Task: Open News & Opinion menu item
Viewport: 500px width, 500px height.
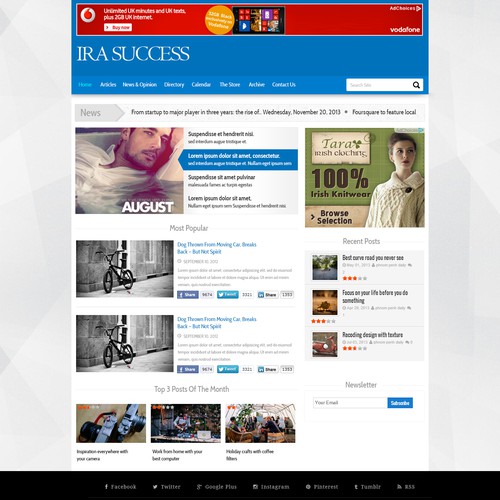Action: [x=140, y=85]
